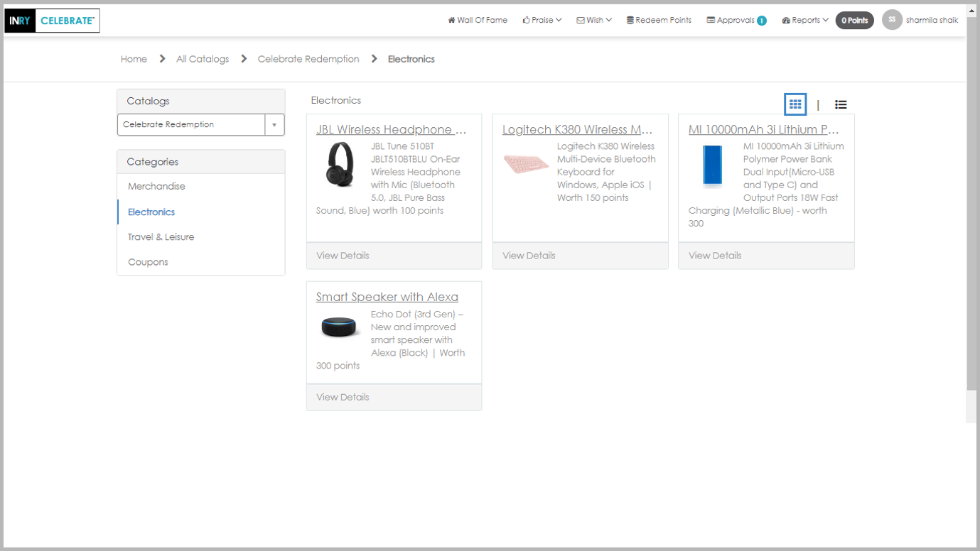Switch to grid view icon
980x551 pixels.
click(795, 104)
